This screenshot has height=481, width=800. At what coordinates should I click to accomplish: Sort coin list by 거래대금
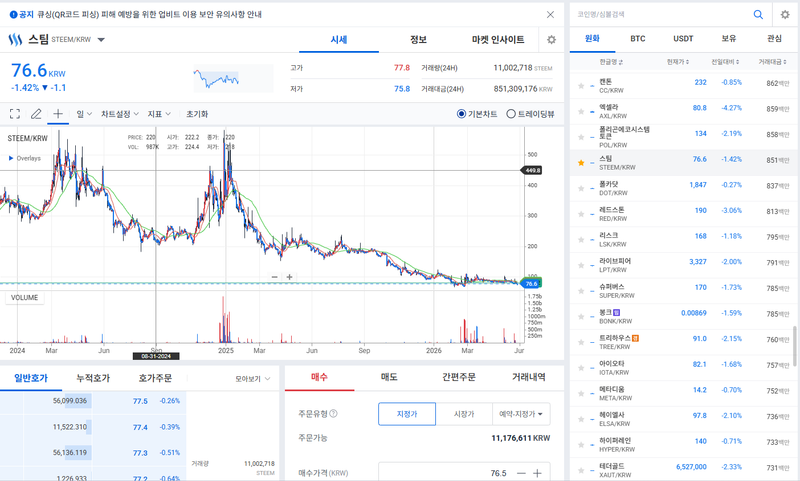coord(772,62)
